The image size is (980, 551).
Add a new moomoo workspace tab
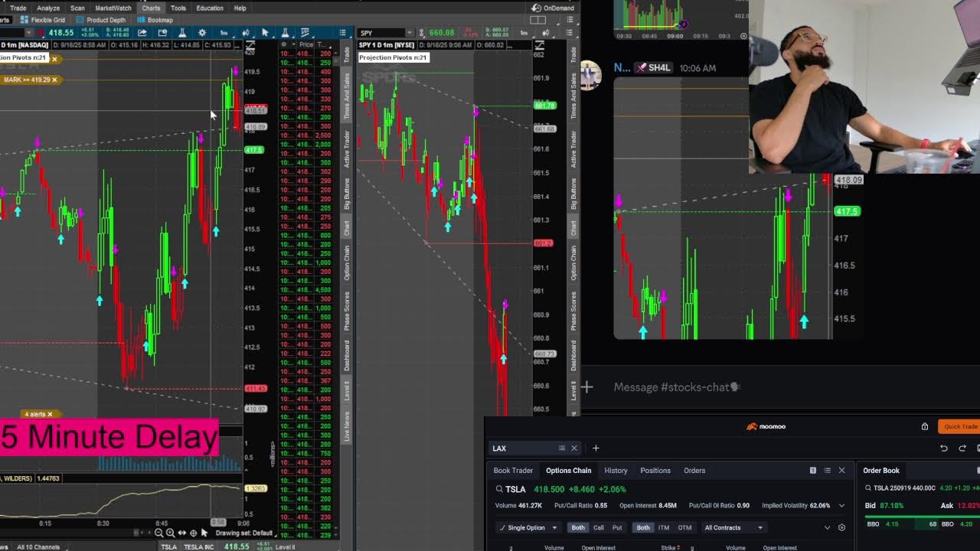click(x=596, y=448)
